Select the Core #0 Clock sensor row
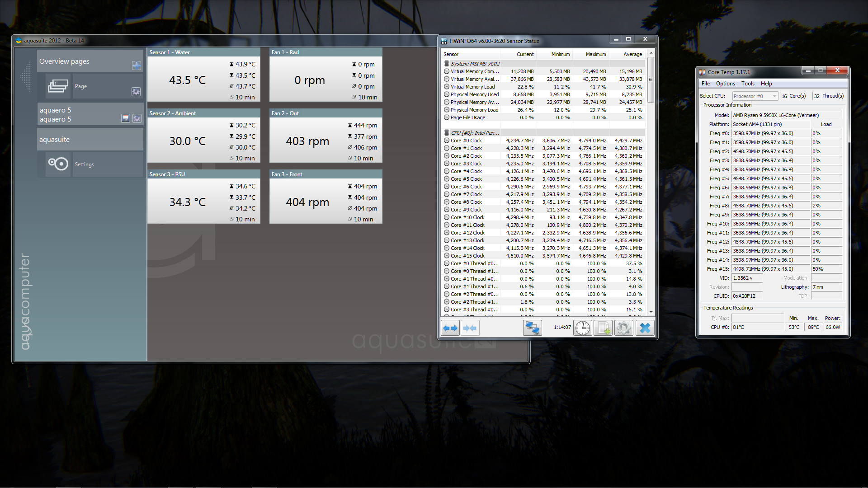868x488 pixels. click(x=466, y=141)
